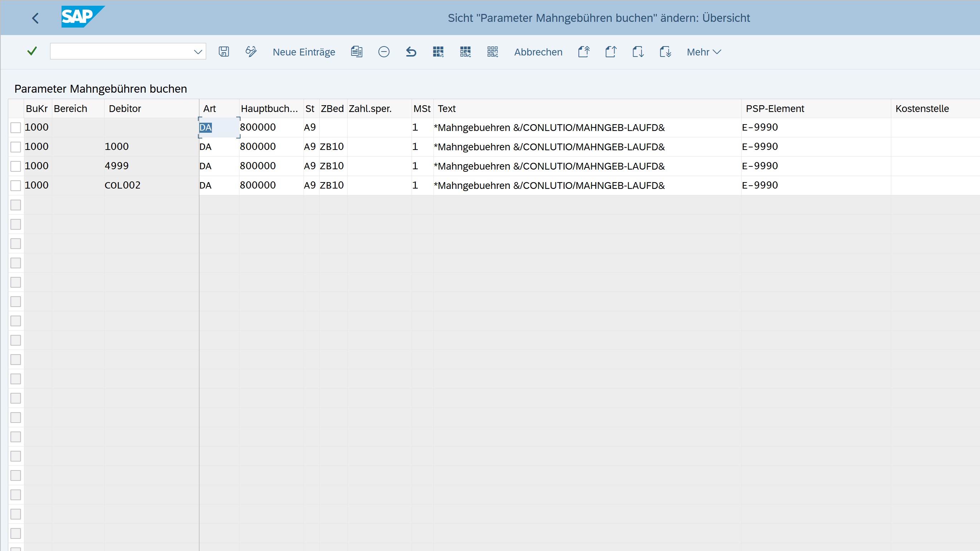Viewport: 980px width, 551px height.
Task: Click the Delete minus circle icon
Action: pos(383,52)
